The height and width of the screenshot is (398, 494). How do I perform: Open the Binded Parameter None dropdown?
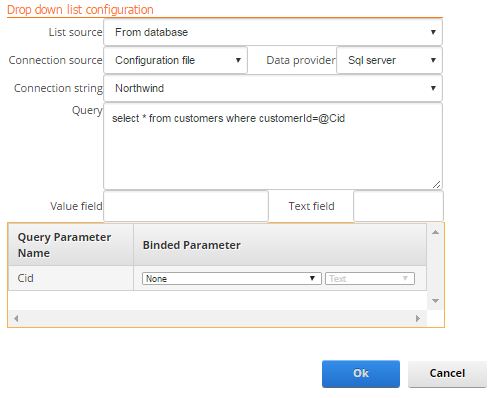click(x=232, y=278)
